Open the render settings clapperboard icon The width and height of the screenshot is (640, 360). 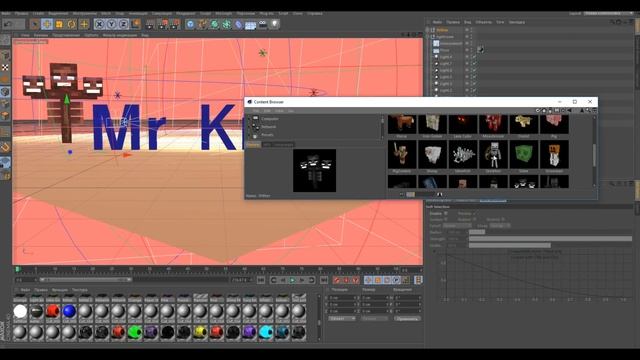coord(175,24)
